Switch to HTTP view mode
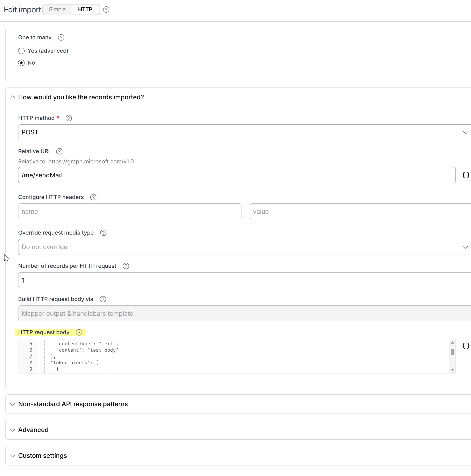Viewport: 471px width, 476px height. [x=85, y=9]
